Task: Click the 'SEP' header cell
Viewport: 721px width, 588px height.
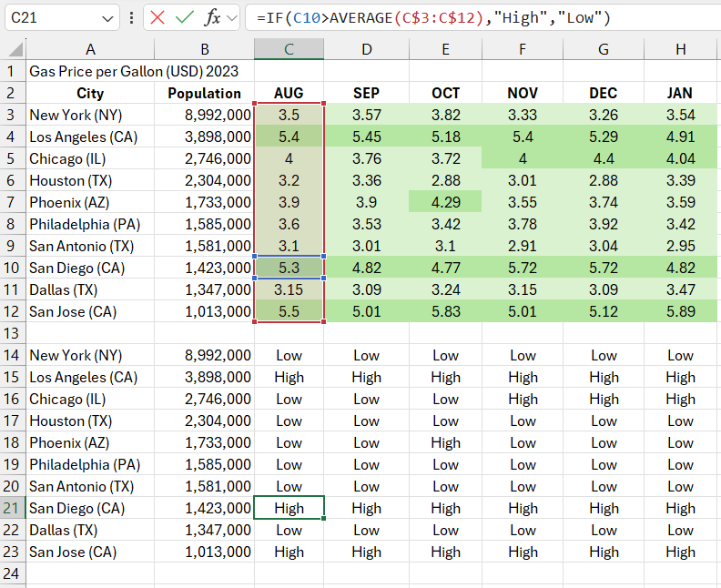Action: pos(367,94)
